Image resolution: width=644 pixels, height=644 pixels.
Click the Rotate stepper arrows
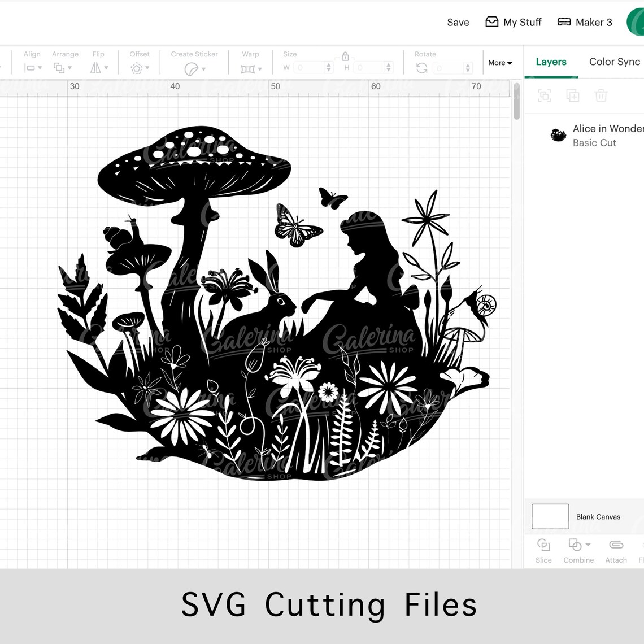click(467, 68)
